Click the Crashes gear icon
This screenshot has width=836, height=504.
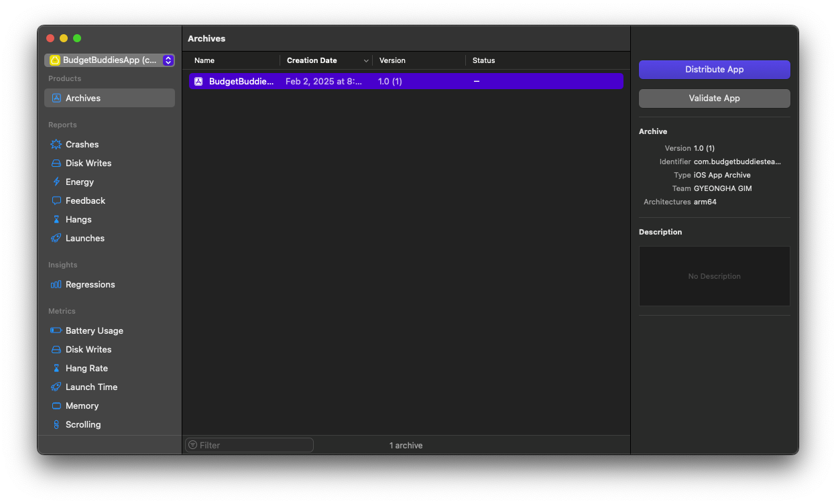pyautogui.click(x=56, y=144)
